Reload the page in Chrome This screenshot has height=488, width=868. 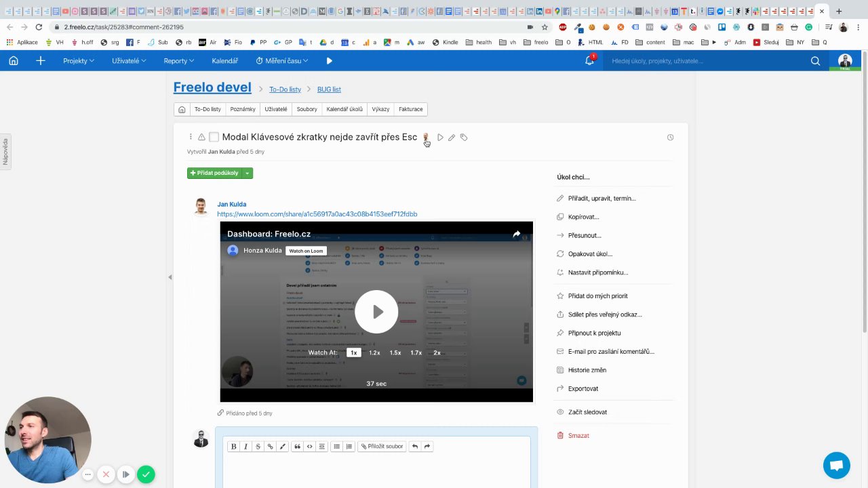click(39, 27)
